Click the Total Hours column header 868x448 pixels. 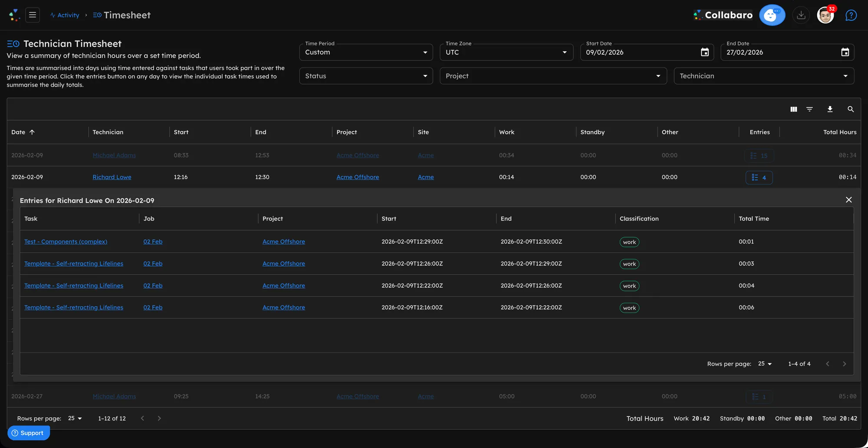[x=840, y=132]
